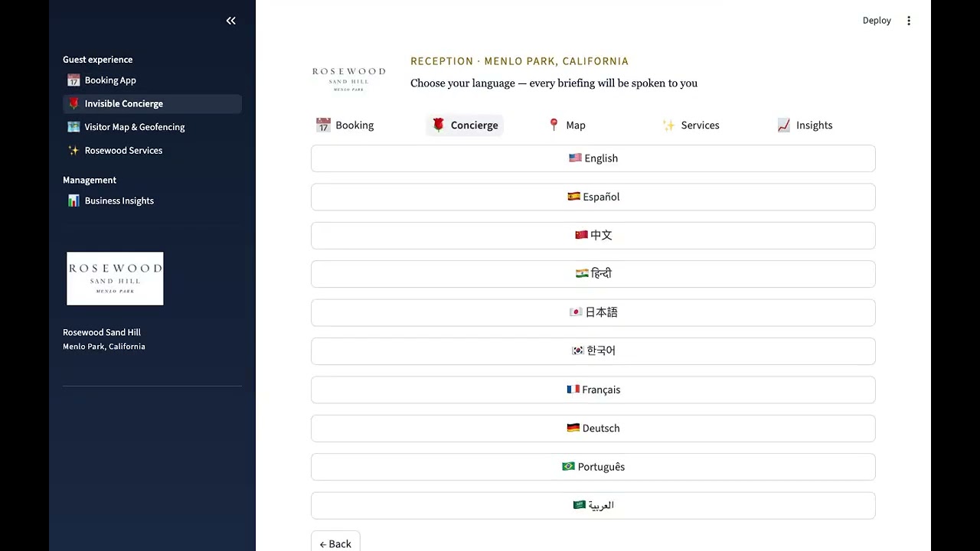Pick the Français language button

click(x=593, y=390)
